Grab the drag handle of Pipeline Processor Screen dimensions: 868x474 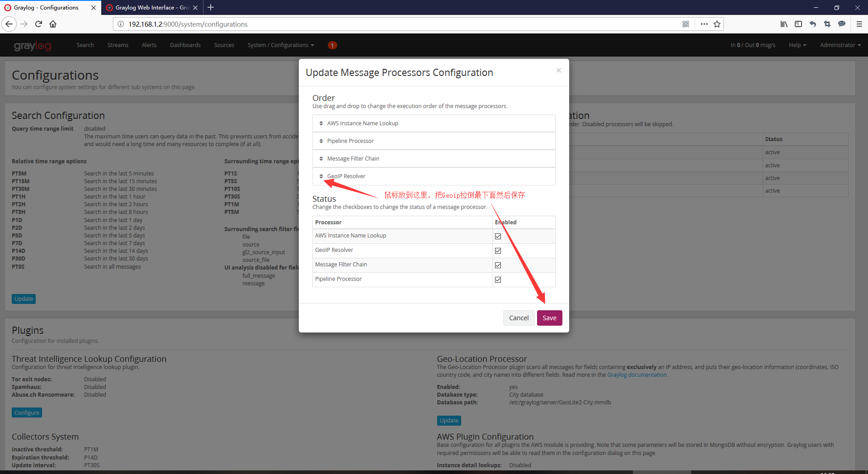(x=321, y=141)
